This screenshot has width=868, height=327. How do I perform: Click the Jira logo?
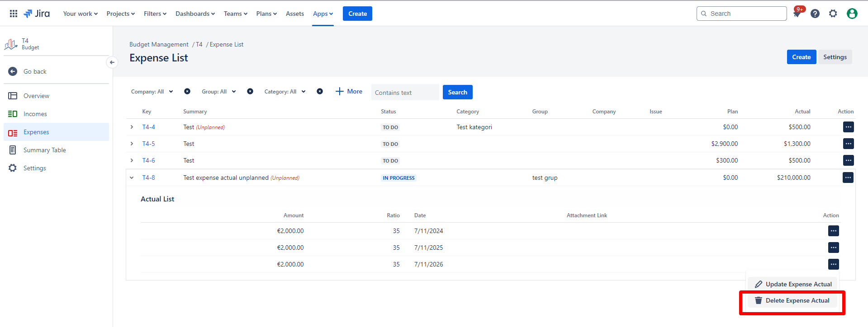click(37, 14)
